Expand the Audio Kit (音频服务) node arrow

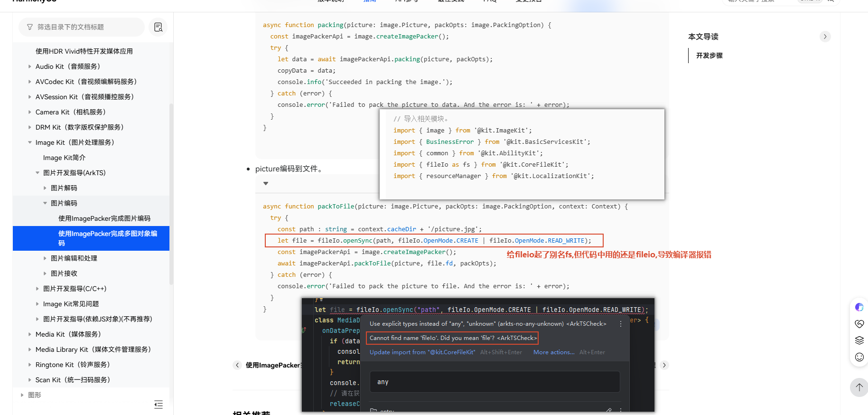click(29, 66)
